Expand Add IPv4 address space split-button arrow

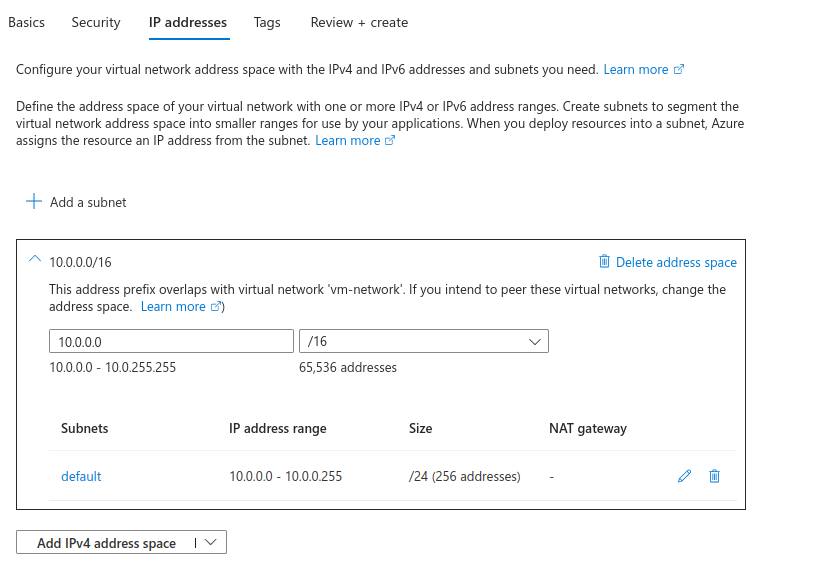[210, 542]
